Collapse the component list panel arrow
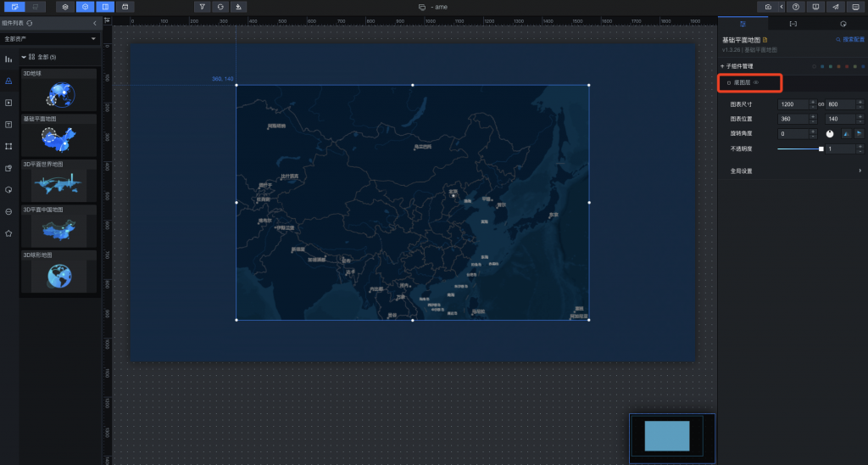The height and width of the screenshot is (465, 868). coord(95,23)
